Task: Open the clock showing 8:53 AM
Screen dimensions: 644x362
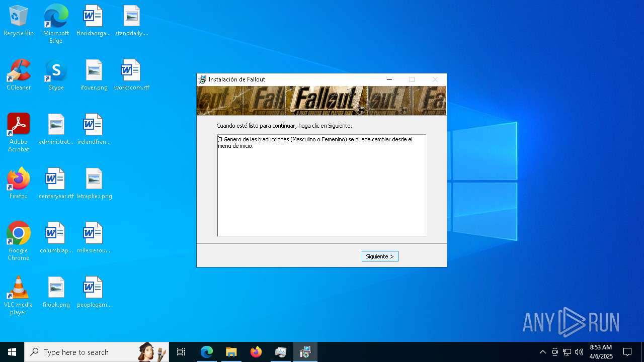Action: click(x=601, y=352)
